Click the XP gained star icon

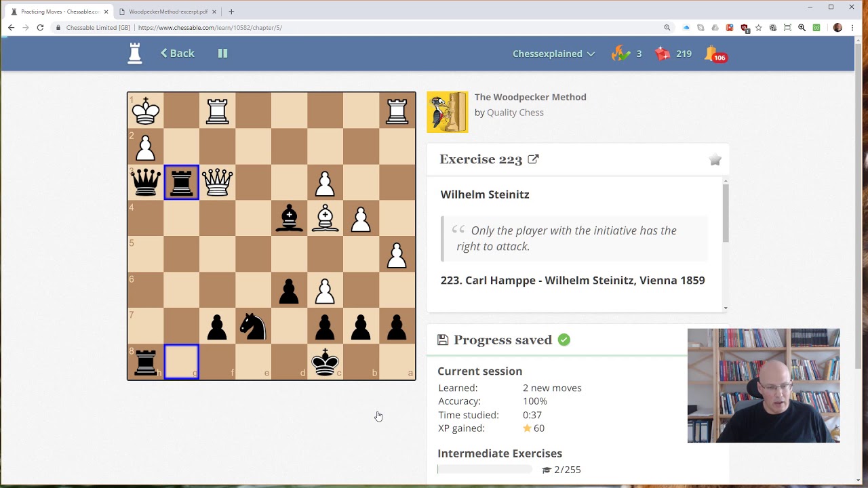[x=527, y=428]
